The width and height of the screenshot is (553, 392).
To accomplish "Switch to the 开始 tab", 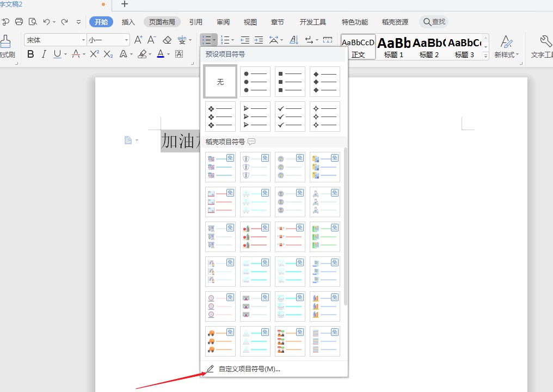I will pos(101,22).
